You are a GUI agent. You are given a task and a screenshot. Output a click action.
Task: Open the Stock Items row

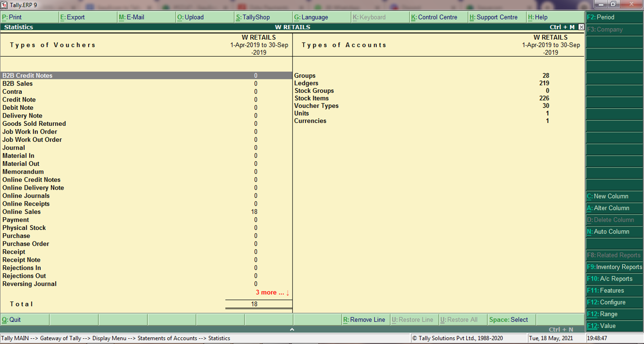pos(439,98)
